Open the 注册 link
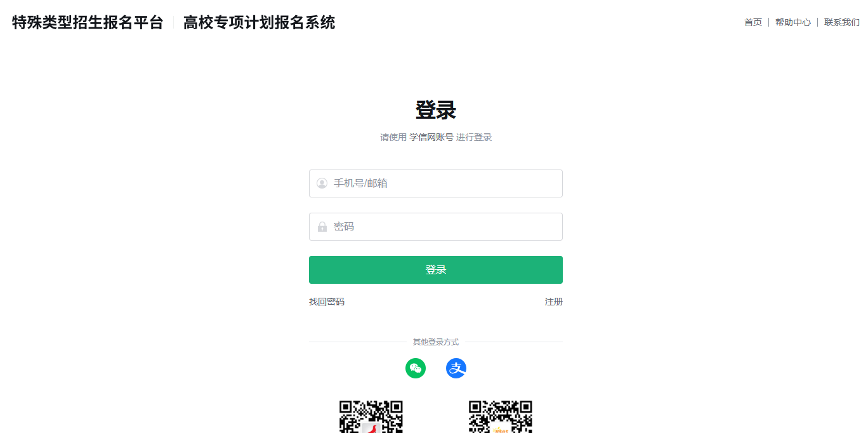This screenshot has width=868, height=433. point(554,302)
